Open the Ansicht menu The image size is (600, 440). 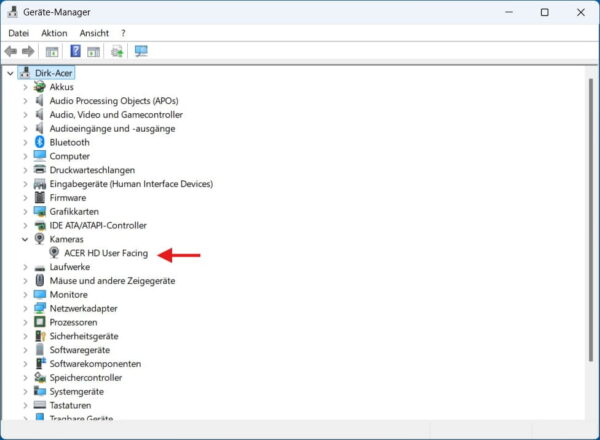point(94,33)
